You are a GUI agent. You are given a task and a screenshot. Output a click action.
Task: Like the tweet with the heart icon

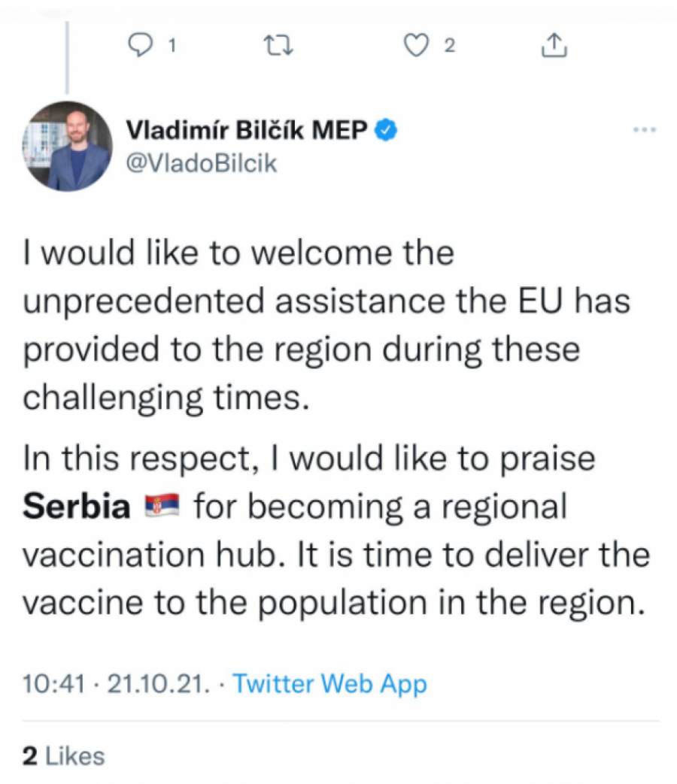[x=415, y=47]
